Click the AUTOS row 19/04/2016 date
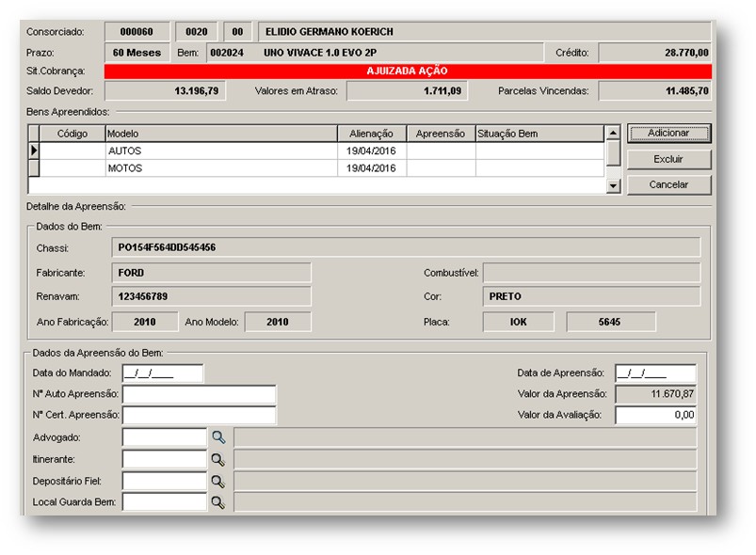The image size is (756, 555). coord(371,151)
